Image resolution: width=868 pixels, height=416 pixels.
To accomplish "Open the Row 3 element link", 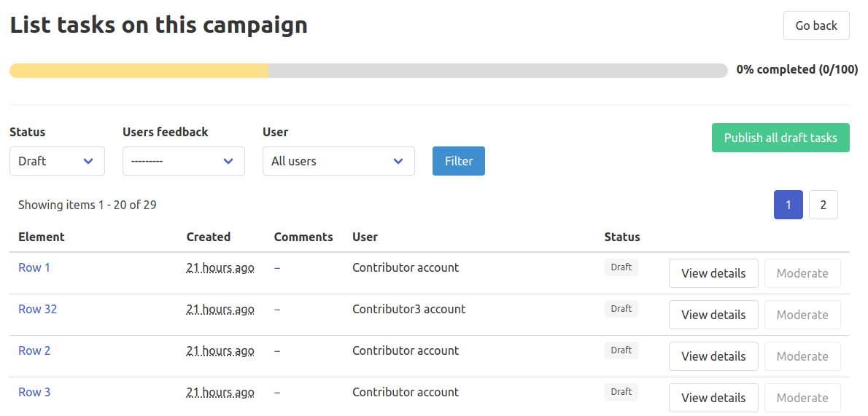I will 34,392.
